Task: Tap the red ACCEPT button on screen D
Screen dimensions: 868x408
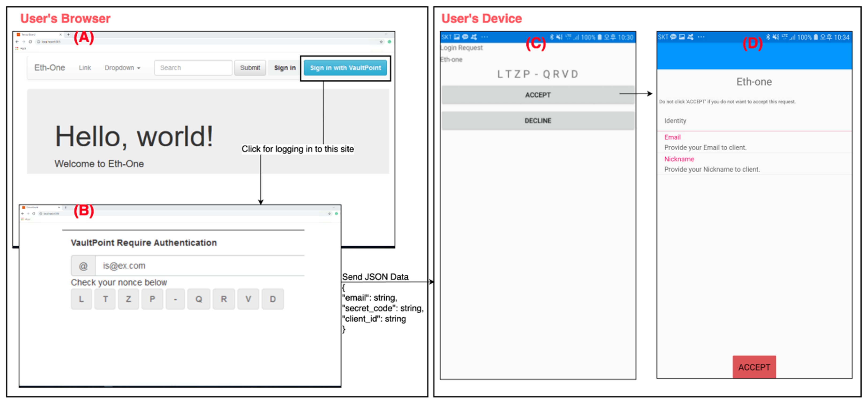Action: pos(754,367)
